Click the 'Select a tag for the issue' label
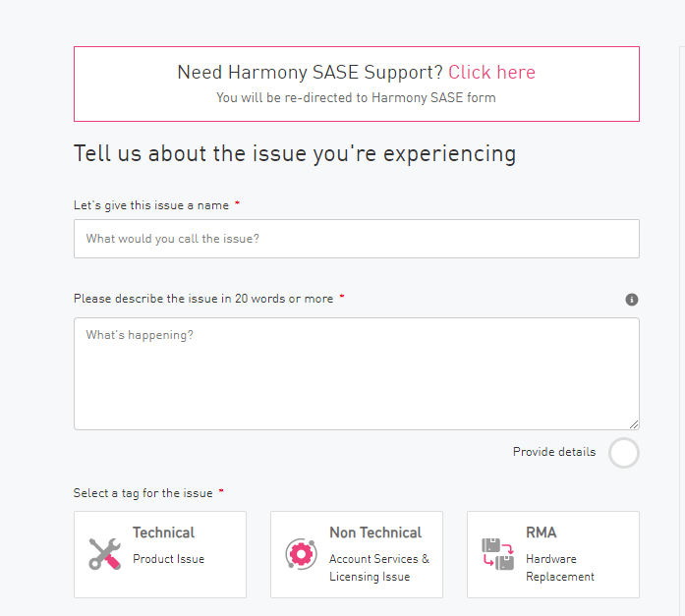 point(143,493)
